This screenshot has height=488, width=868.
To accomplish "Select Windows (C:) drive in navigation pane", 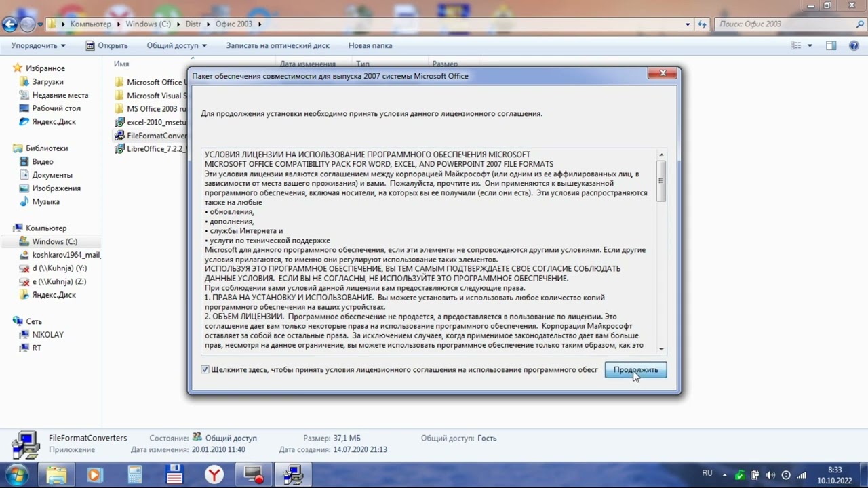I will pyautogui.click(x=55, y=241).
